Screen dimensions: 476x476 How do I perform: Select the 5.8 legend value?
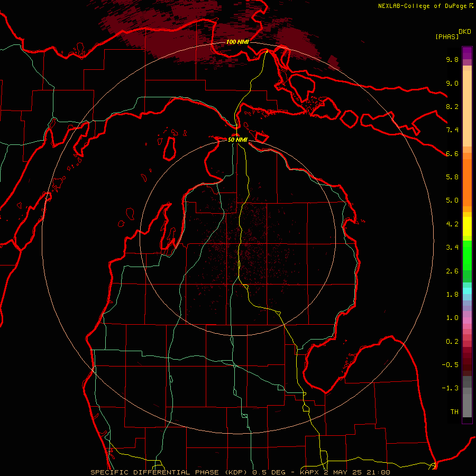(452, 177)
